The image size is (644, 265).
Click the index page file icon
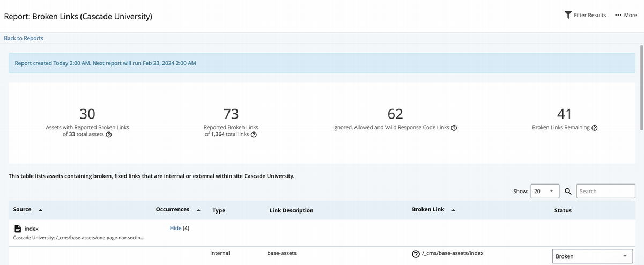tap(18, 229)
